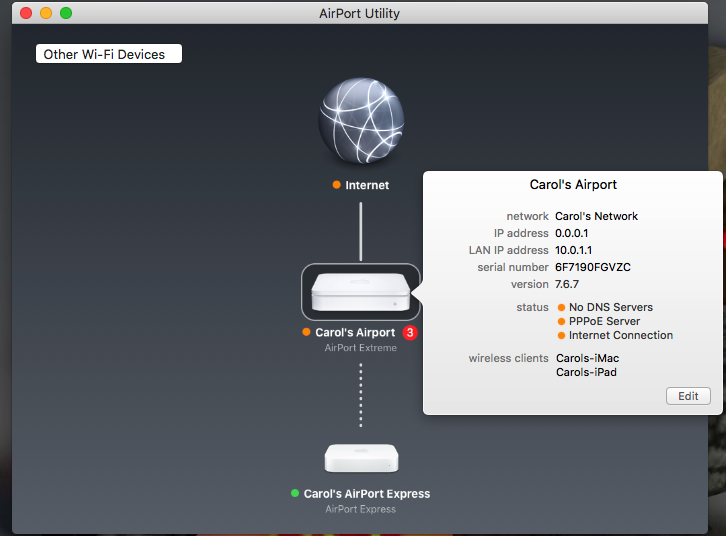Screen dimensions: 726x536
Task: Select the Carol's Airport Extreme base station icon
Action: [361, 292]
